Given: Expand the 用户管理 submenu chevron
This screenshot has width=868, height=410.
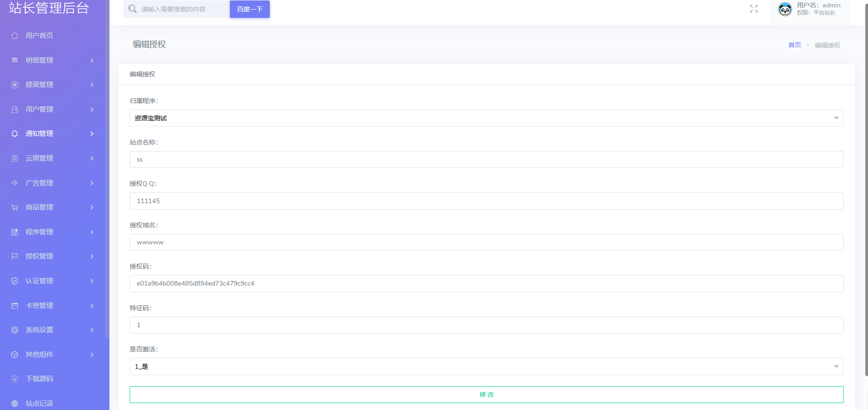Looking at the screenshot, I should pos(92,109).
